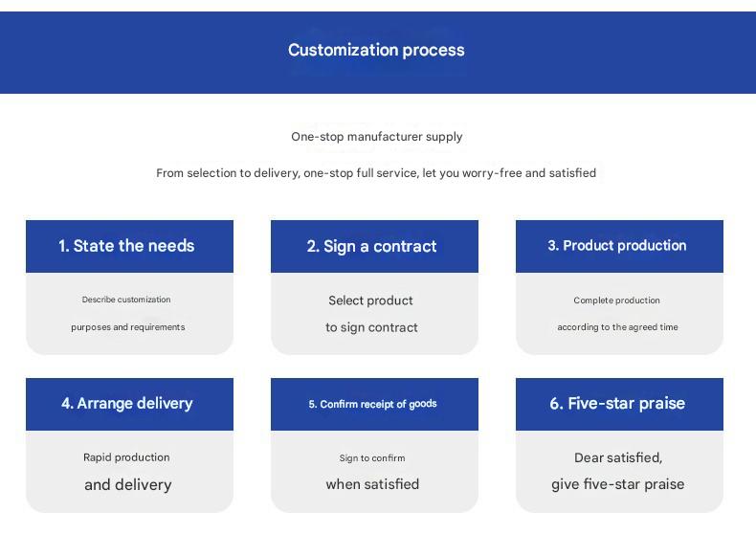756x534 pixels.
Task: Click the "Describe customization" text line
Action: (126, 300)
